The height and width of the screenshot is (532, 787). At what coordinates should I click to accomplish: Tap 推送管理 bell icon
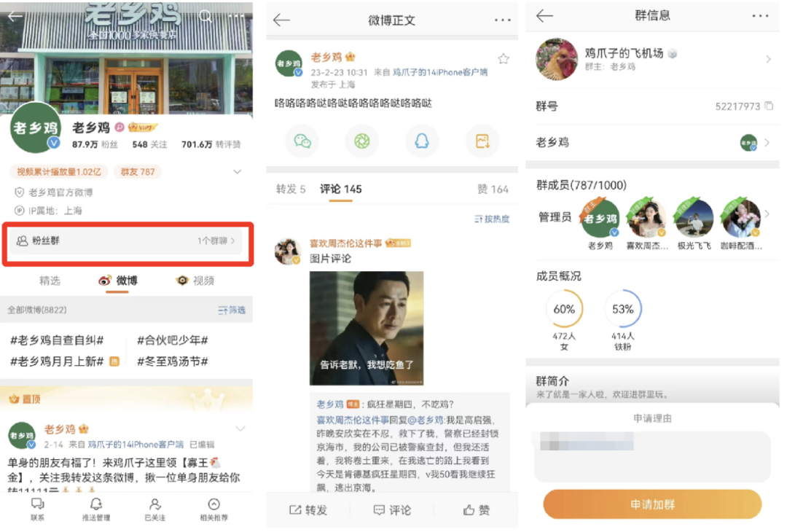[96, 509]
